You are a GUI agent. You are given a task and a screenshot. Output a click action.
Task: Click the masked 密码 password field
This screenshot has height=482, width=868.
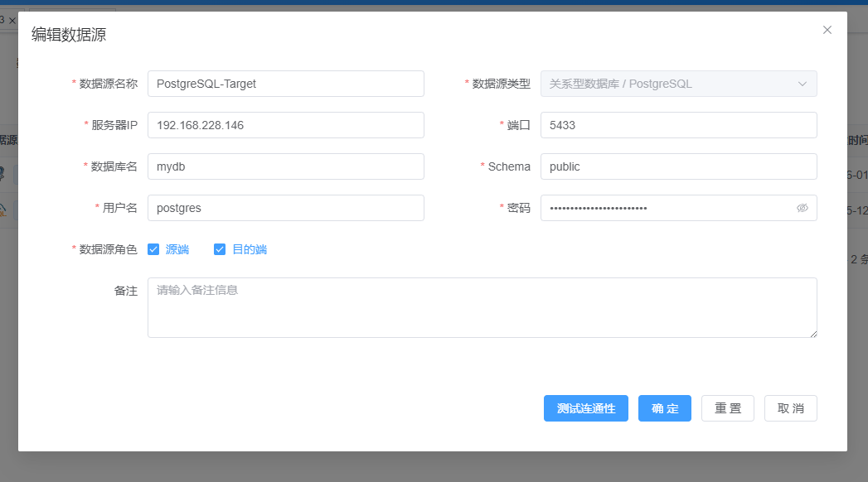(x=663, y=208)
